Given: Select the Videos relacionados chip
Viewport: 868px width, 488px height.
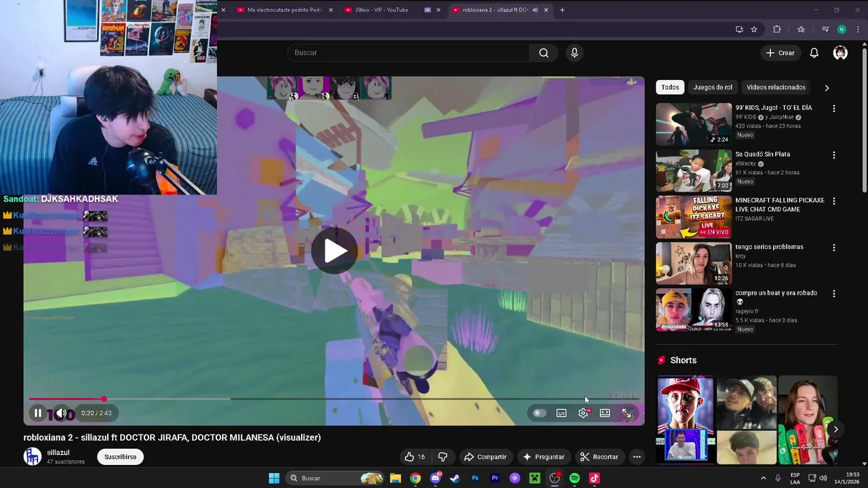Looking at the screenshot, I should click(x=776, y=87).
